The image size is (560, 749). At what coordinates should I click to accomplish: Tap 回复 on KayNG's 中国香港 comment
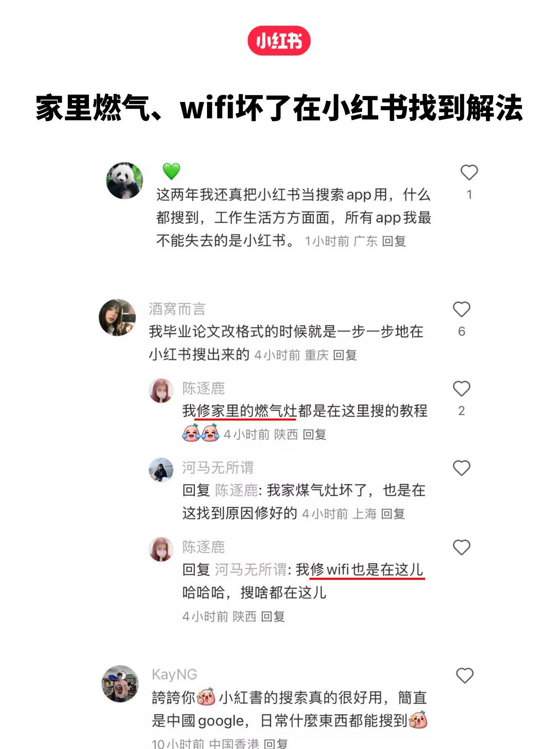[275, 743]
